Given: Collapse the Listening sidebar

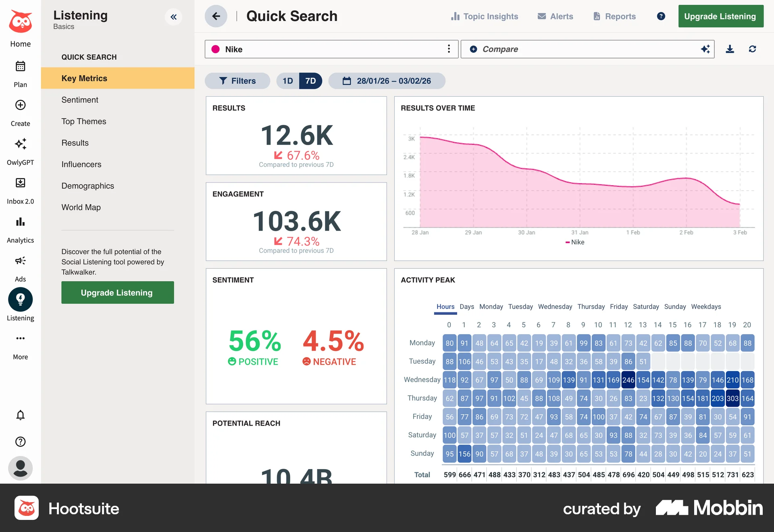Looking at the screenshot, I should pos(174,17).
